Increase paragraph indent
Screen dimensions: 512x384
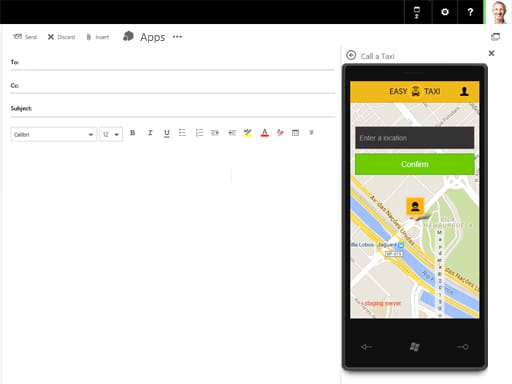click(x=215, y=133)
